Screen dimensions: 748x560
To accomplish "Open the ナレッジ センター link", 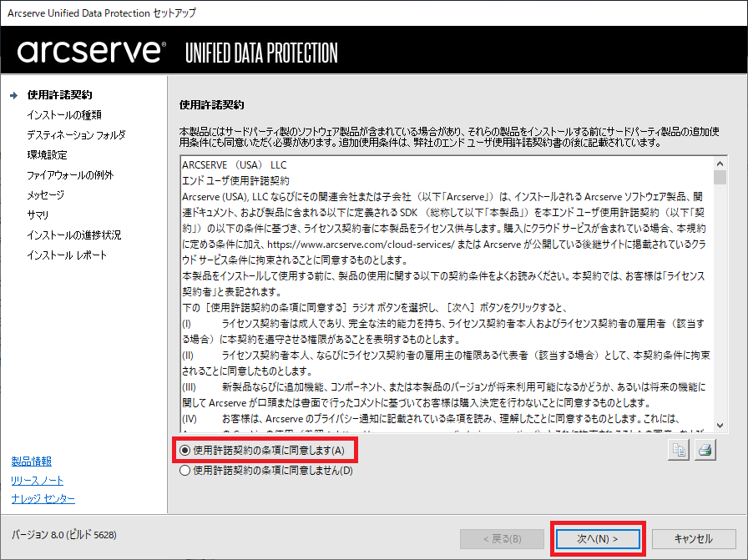I will 43,498.
